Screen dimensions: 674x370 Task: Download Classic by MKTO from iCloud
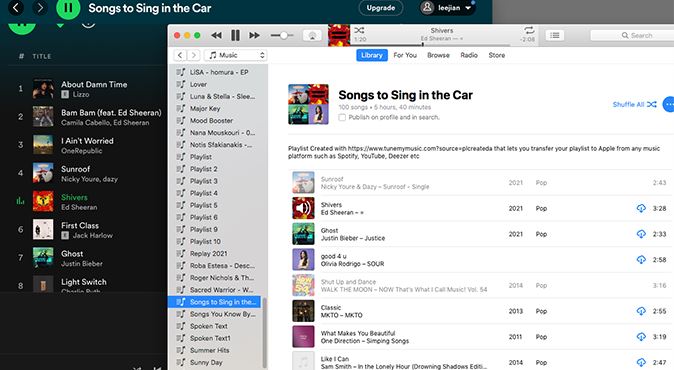pos(641,311)
